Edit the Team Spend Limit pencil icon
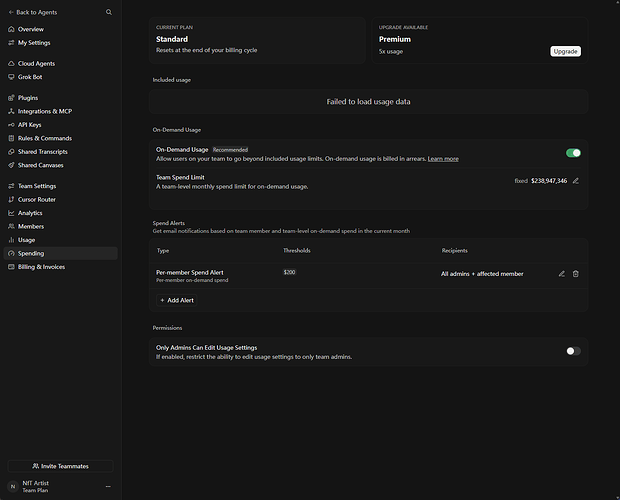620x500 pixels. tap(576, 181)
